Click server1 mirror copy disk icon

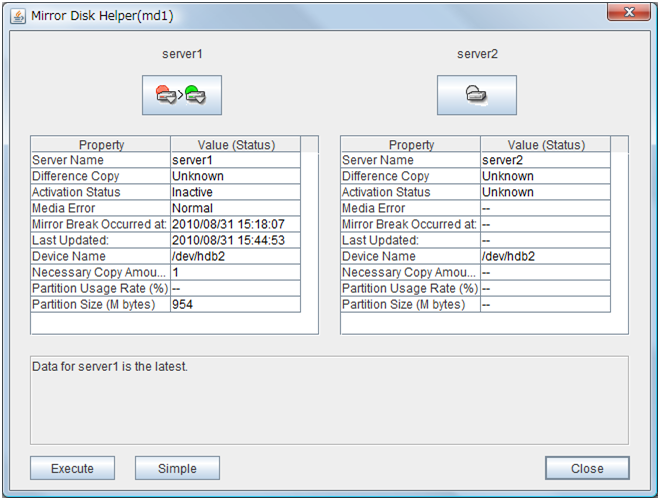(181, 96)
